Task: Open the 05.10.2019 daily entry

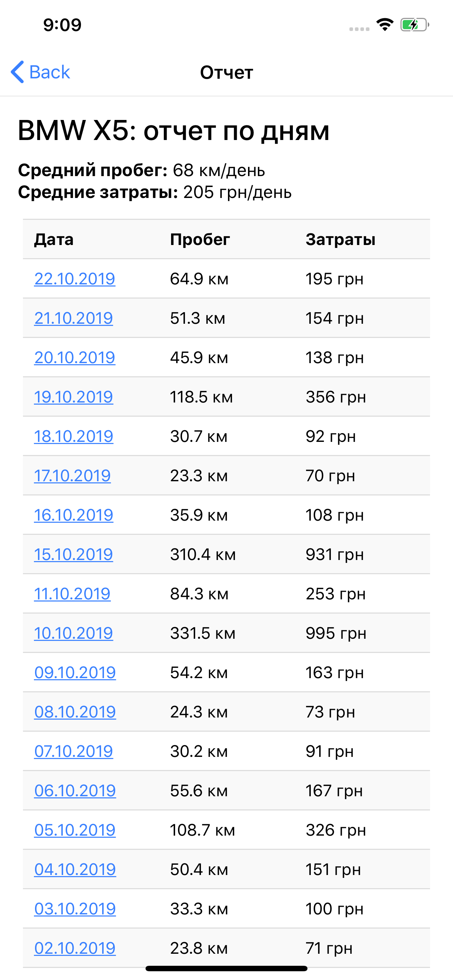Action: click(x=75, y=830)
